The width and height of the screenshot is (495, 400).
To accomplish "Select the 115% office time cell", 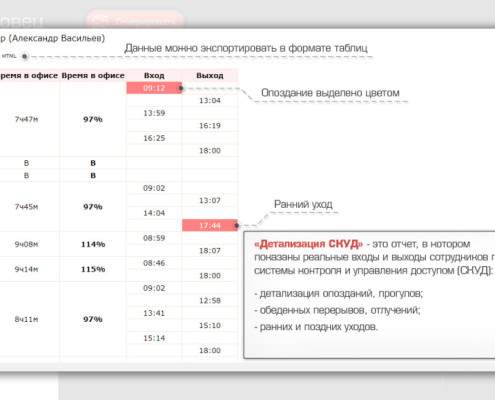I will (93, 269).
